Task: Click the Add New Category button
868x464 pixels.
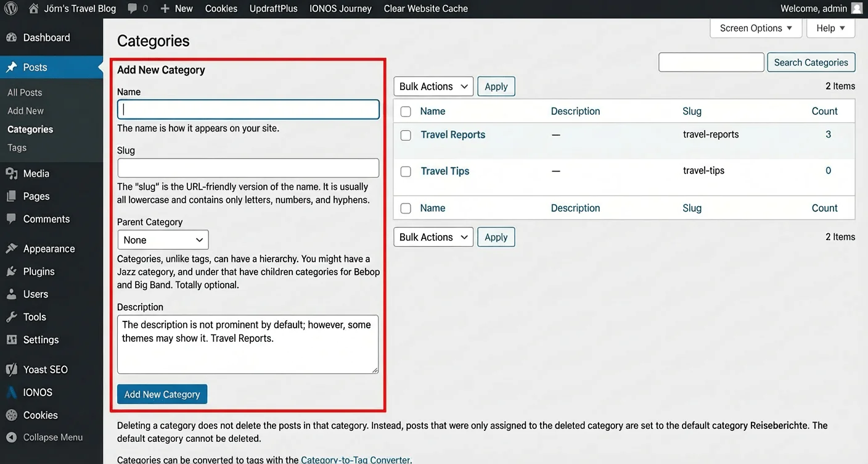Action: tap(162, 394)
